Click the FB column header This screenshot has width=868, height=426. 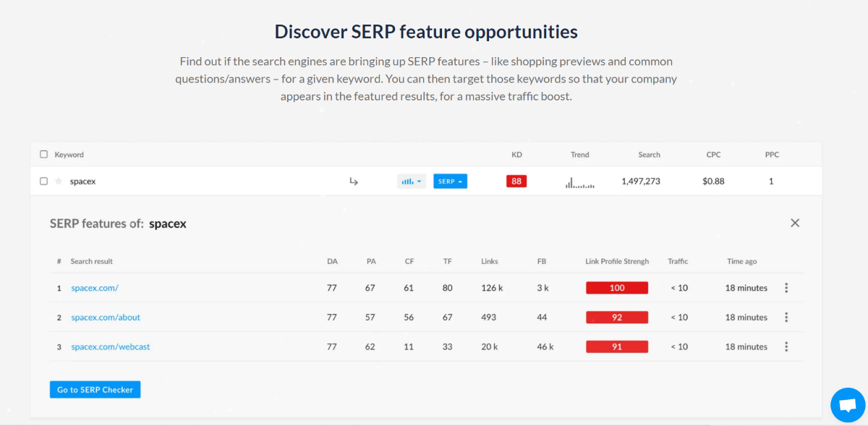point(542,261)
